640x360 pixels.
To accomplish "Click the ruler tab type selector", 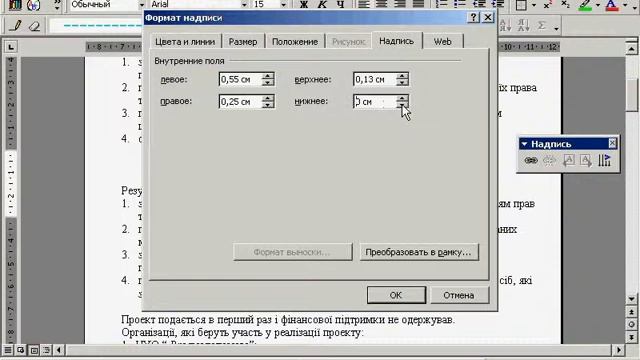I will pyautogui.click(x=11, y=47).
